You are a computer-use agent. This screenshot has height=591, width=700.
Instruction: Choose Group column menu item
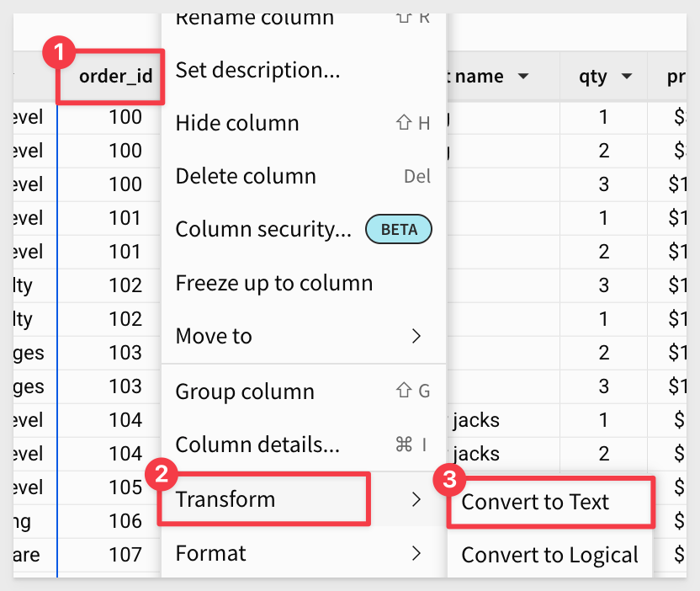304,391
